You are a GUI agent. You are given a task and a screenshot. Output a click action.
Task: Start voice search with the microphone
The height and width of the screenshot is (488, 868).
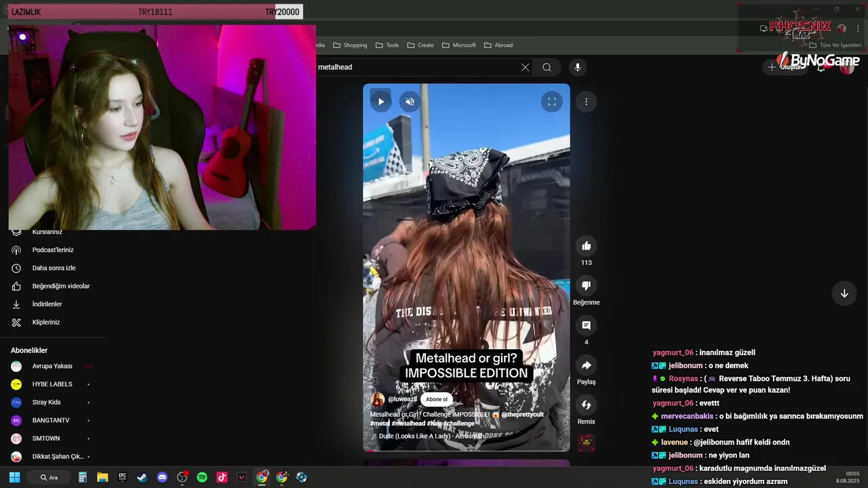[x=578, y=67]
